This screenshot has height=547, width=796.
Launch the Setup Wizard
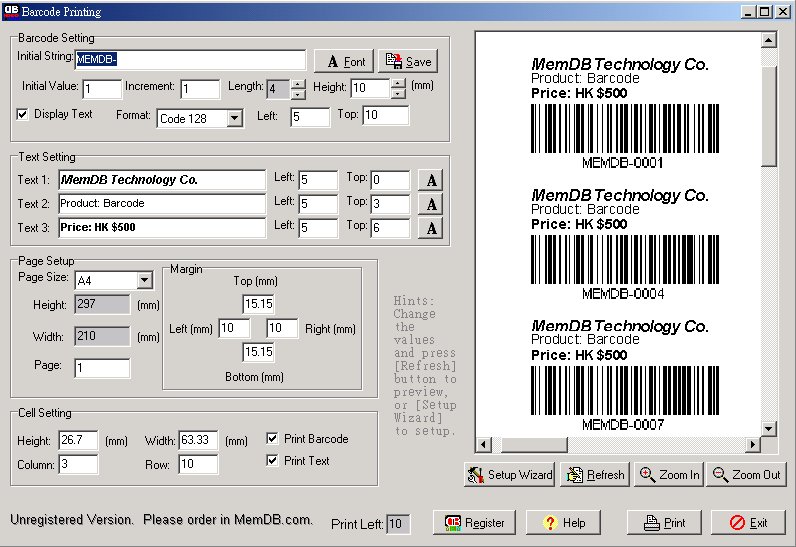click(x=510, y=474)
